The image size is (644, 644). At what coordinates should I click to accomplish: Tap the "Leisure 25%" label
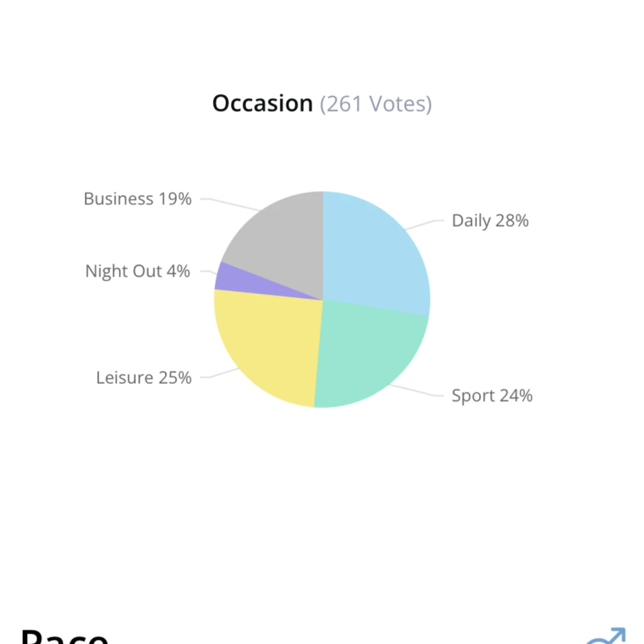click(x=144, y=378)
